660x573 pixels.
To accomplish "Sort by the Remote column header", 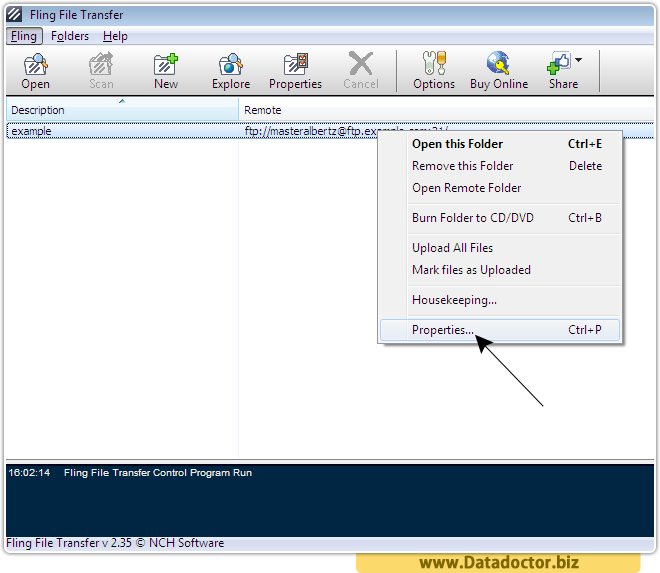I will 446,109.
